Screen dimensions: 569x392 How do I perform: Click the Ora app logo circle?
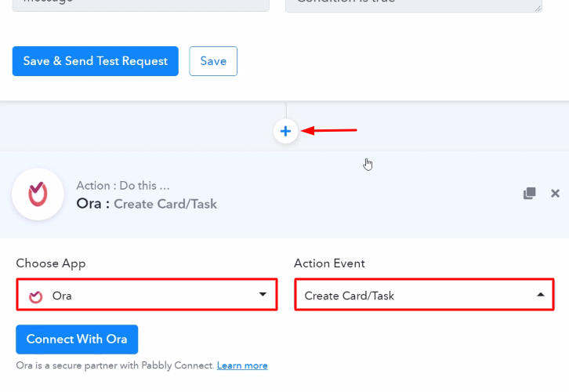point(38,194)
